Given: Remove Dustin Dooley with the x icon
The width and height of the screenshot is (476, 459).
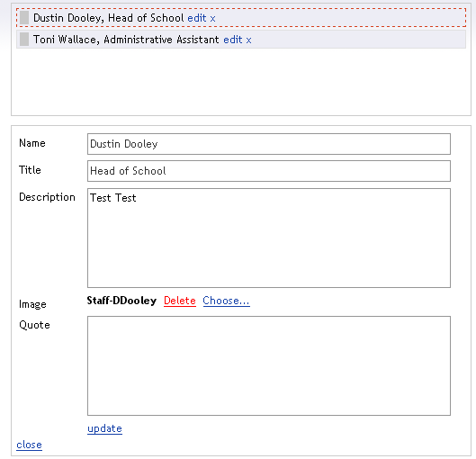Looking at the screenshot, I should (212, 19).
